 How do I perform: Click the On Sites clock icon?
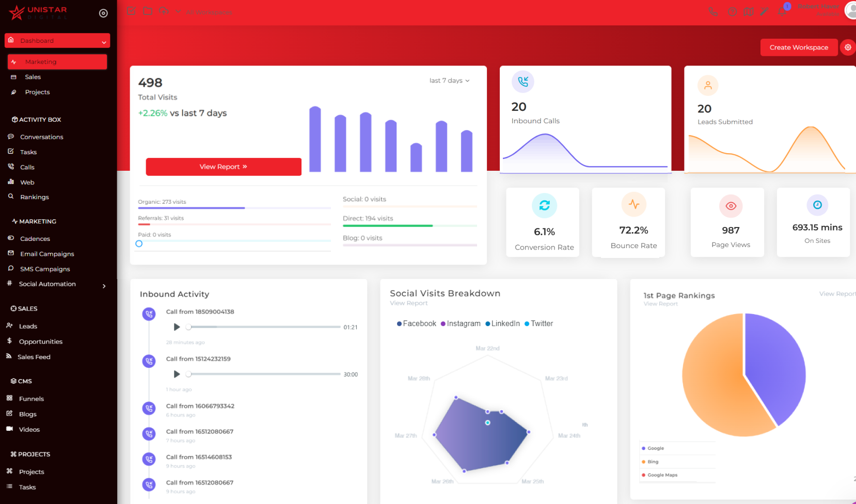817,205
